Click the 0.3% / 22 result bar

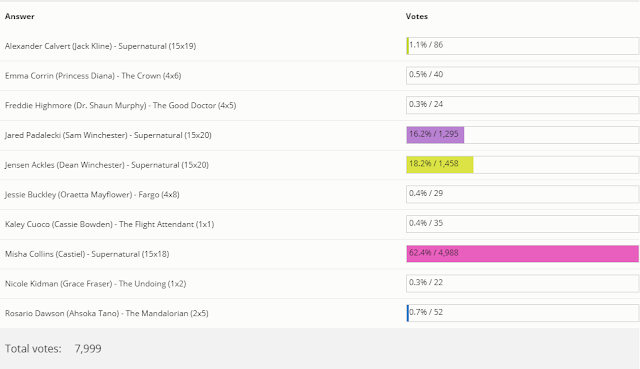pos(522,283)
